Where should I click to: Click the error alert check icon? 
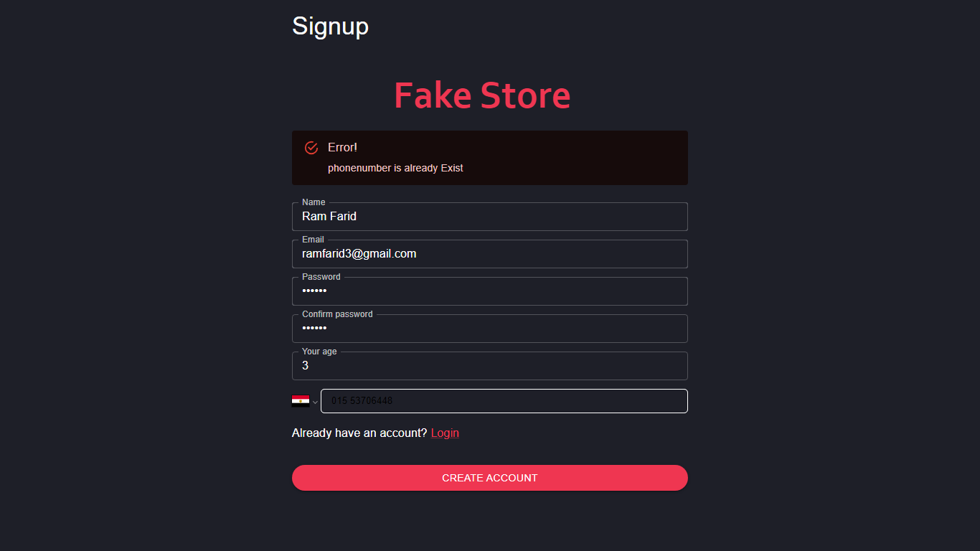311,148
